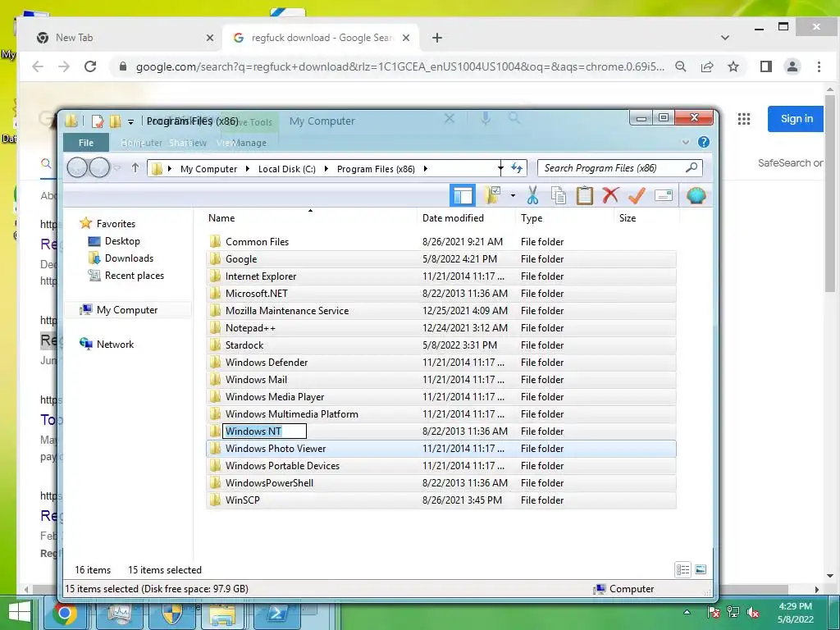
Task: Open the dropdown arrow beside folder options icon
Action: click(x=513, y=195)
